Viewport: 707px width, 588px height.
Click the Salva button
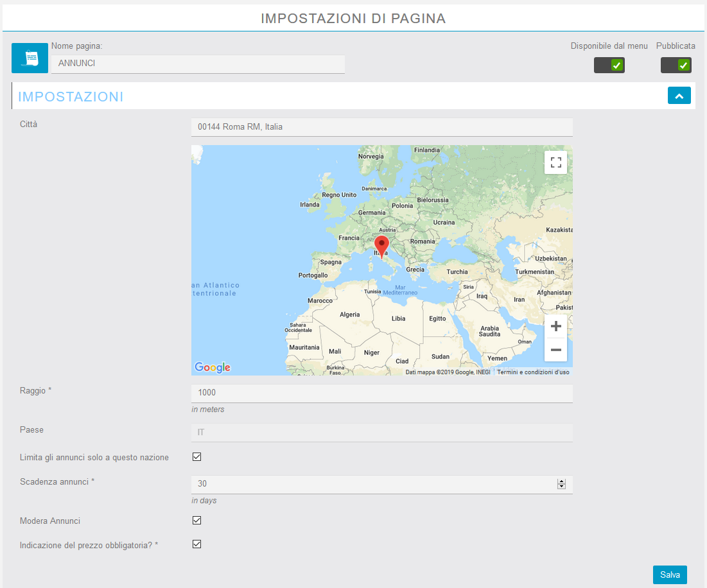click(x=670, y=575)
